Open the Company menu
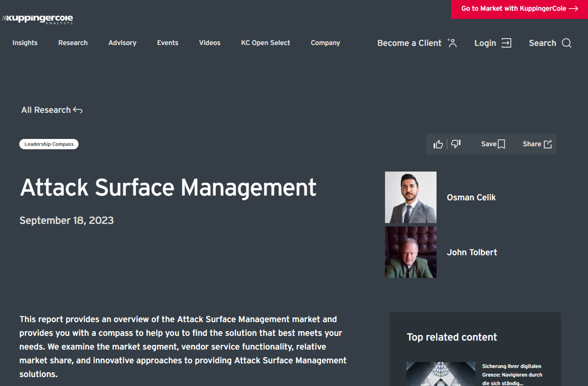The width and height of the screenshot is (588, 386). (325, 43)
